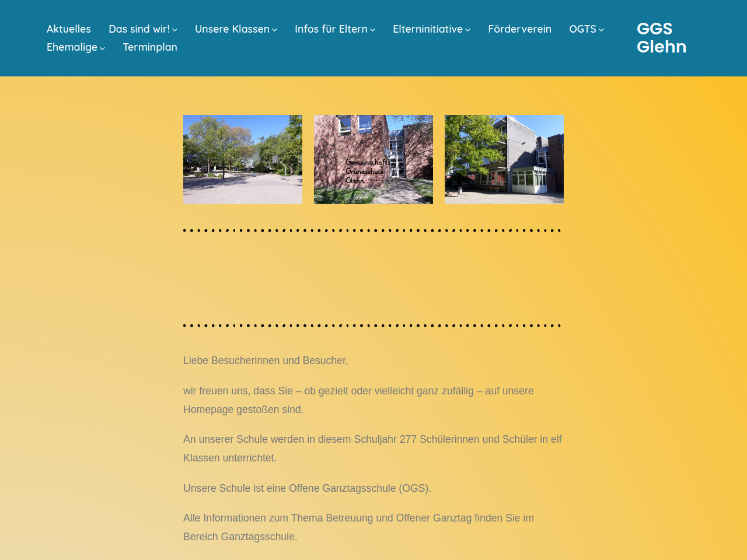Open the 'Infos für Eltern' dropdown arrow

pos(372,30)
